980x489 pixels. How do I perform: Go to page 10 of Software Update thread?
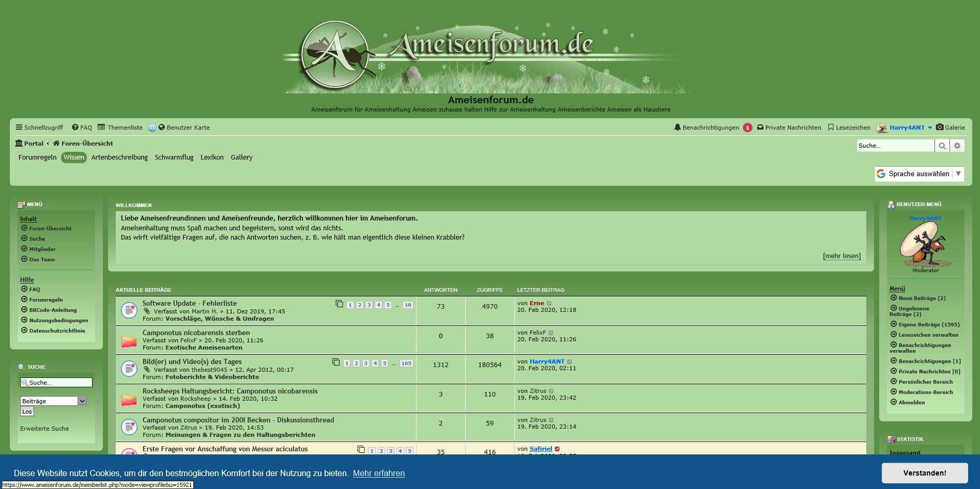pyautogui.click(x=408, y=305)
